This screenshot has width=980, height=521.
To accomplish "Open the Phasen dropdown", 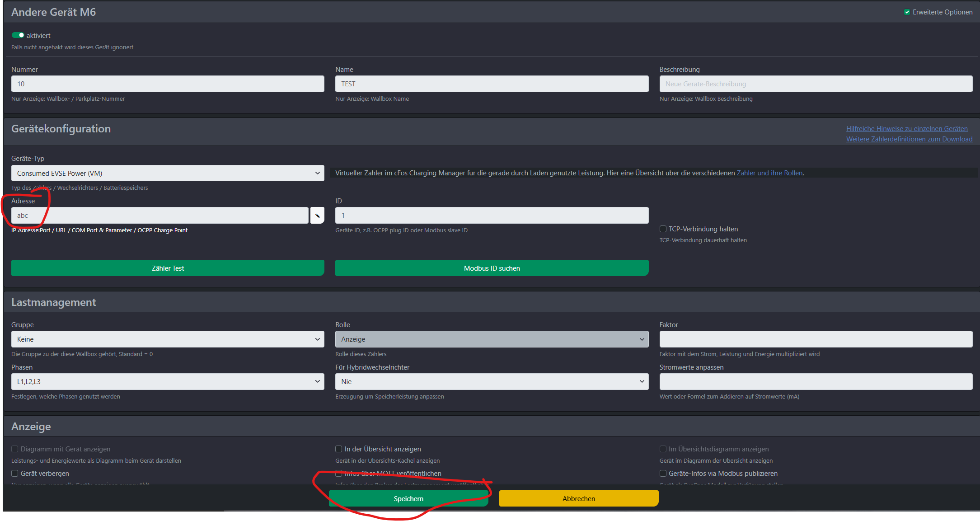I will click(x=168, y=382).
